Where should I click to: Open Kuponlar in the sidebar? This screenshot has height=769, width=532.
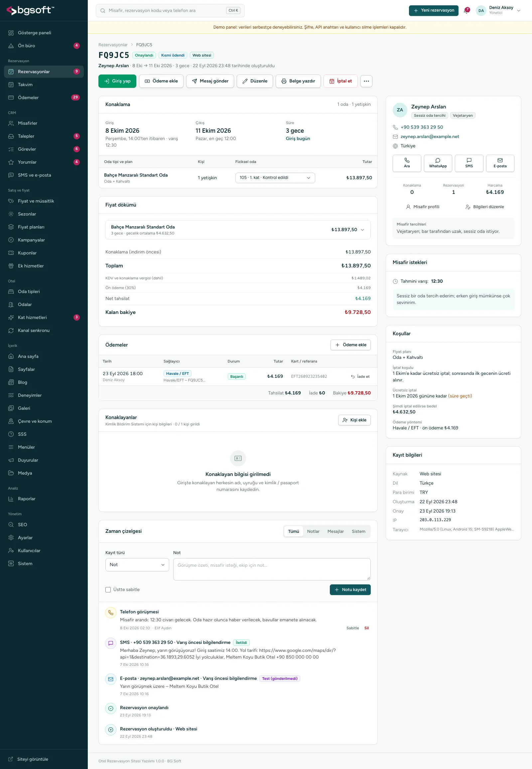44,253
